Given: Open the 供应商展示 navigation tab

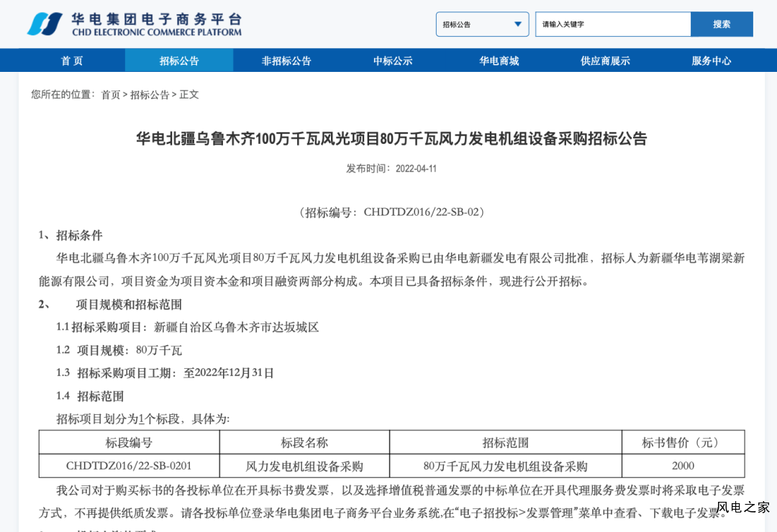Looking at the screenshot, I should point(605,60).
